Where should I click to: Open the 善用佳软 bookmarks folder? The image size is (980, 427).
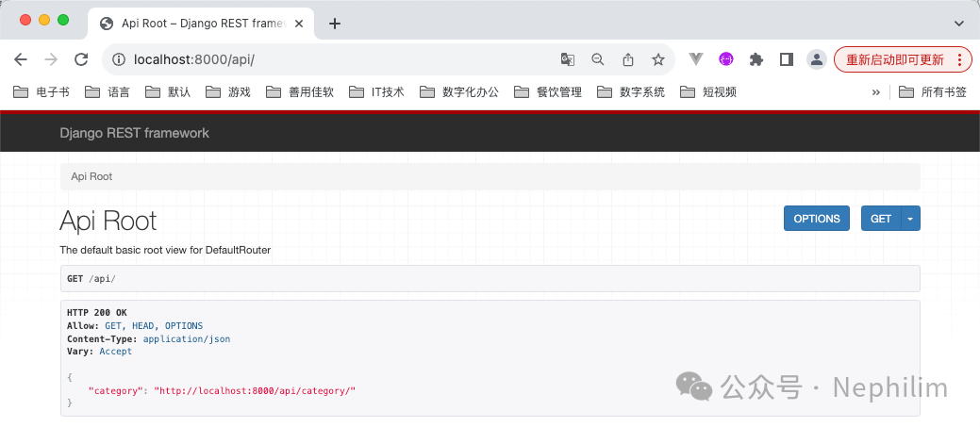click(x=300, y=92)
